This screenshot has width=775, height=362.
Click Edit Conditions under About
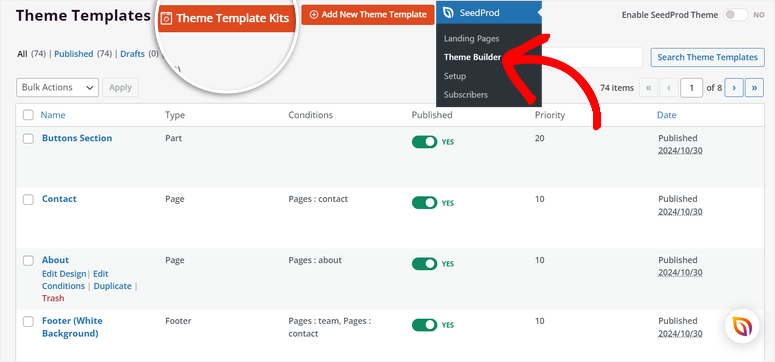[x=75, y=280]
